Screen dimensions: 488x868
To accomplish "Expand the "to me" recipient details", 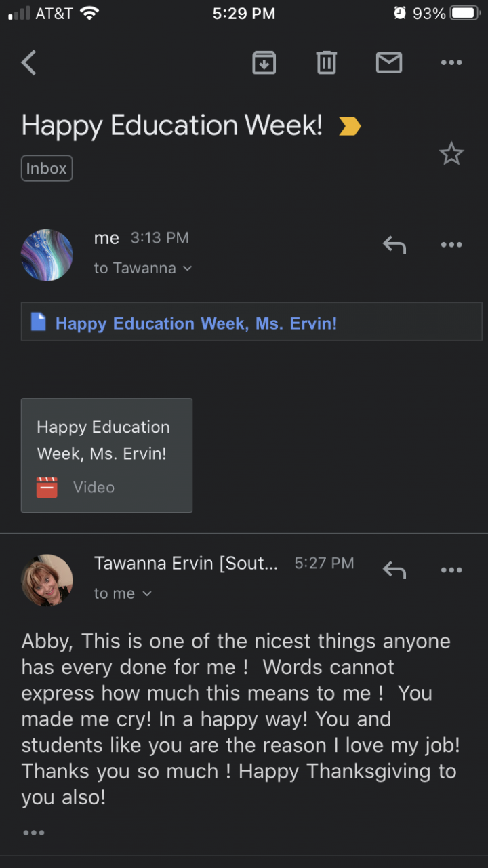I will 123,594.
